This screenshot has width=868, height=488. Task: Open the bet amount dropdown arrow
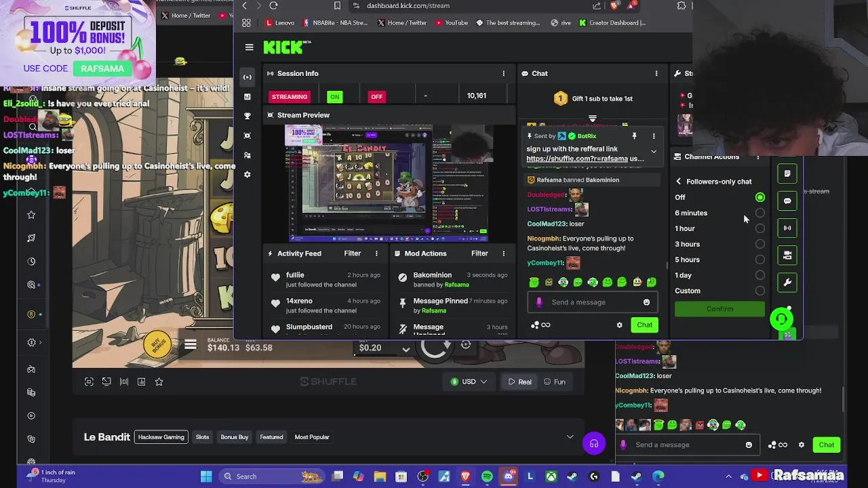406,349
